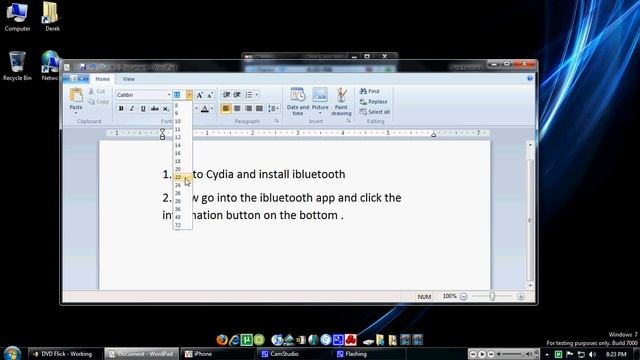640x360 pixels.
Task: Click the zoom slider handle
Action: (492, 297)
